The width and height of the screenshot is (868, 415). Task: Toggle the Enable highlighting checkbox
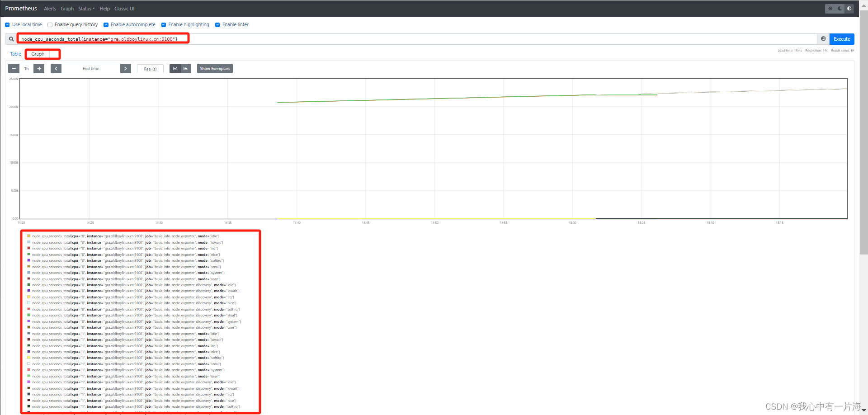tap(164, 25)
